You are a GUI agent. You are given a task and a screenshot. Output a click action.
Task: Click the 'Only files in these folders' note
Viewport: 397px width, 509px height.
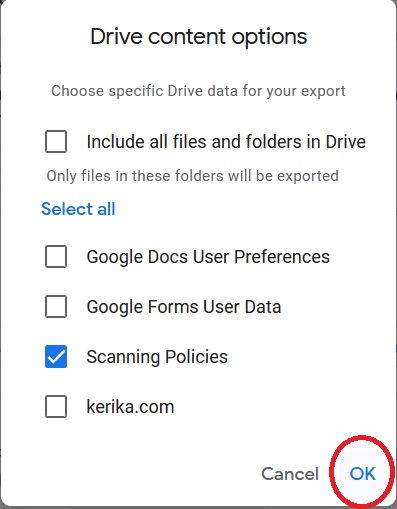pos(192,176)
